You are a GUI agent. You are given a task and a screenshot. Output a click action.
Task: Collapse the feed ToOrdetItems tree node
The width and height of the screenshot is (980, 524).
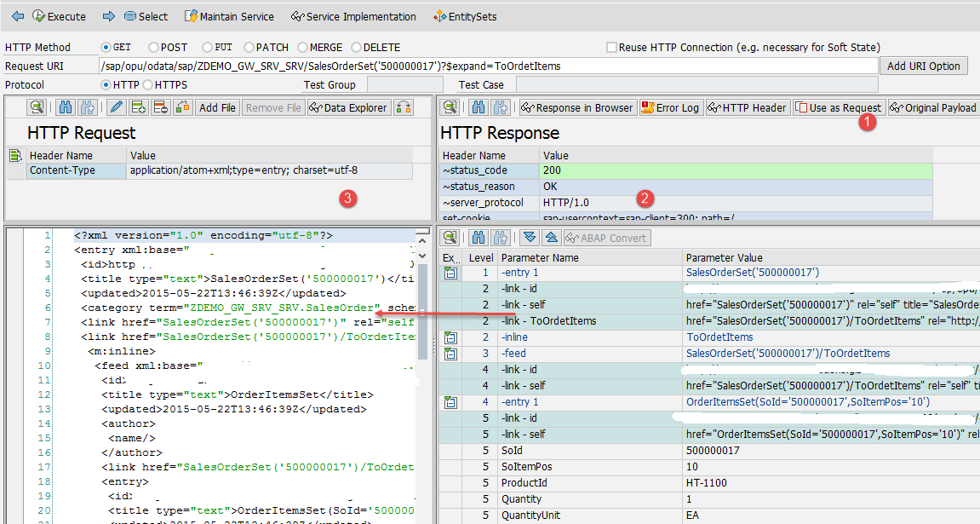[450, 354]
